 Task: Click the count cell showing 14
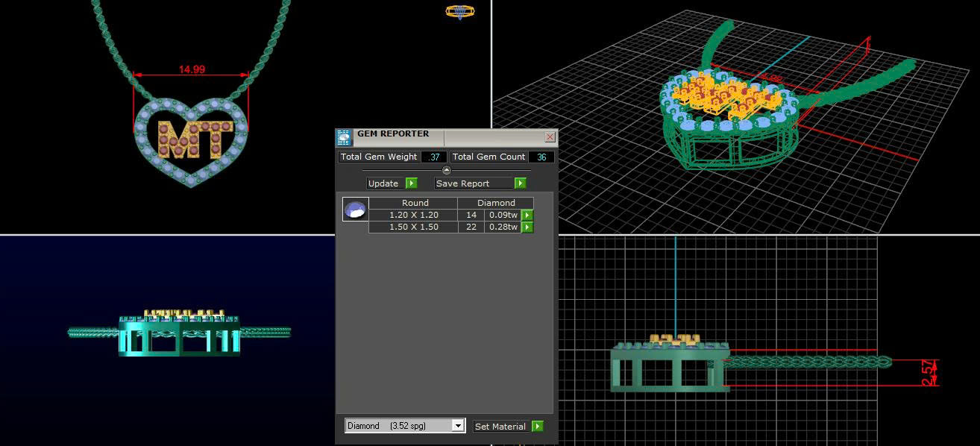pos(471,215)
